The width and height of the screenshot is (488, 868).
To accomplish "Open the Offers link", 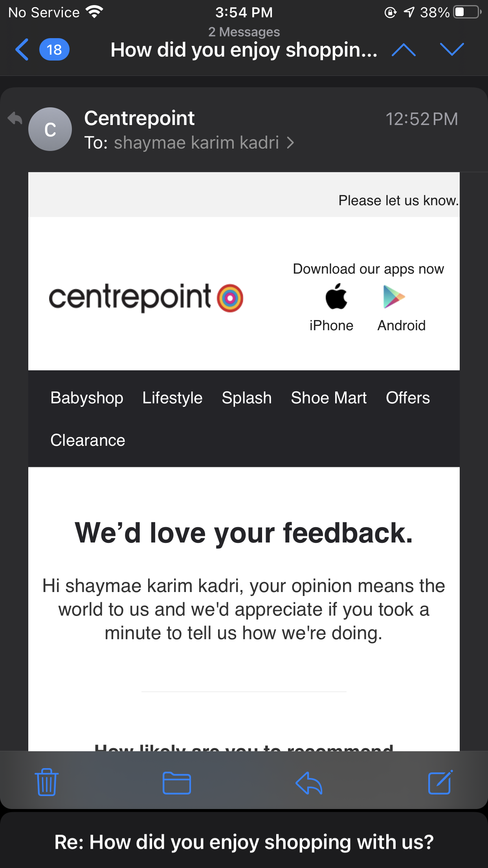I will coord(408,398).
